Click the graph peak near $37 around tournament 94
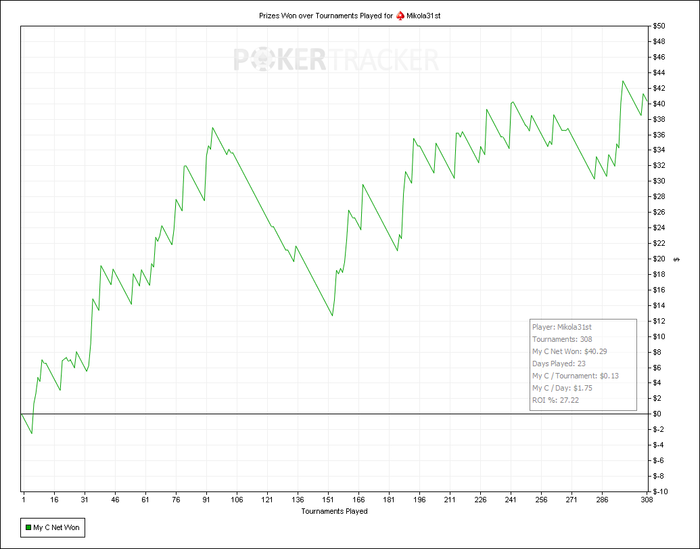This screenshot has width=700, height=549. pos(212,128)
